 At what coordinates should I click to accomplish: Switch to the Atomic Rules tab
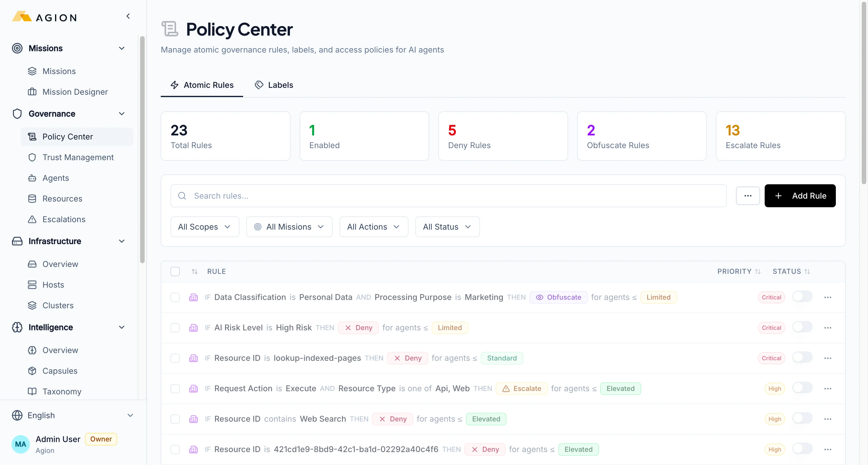(x=201, y=85)
